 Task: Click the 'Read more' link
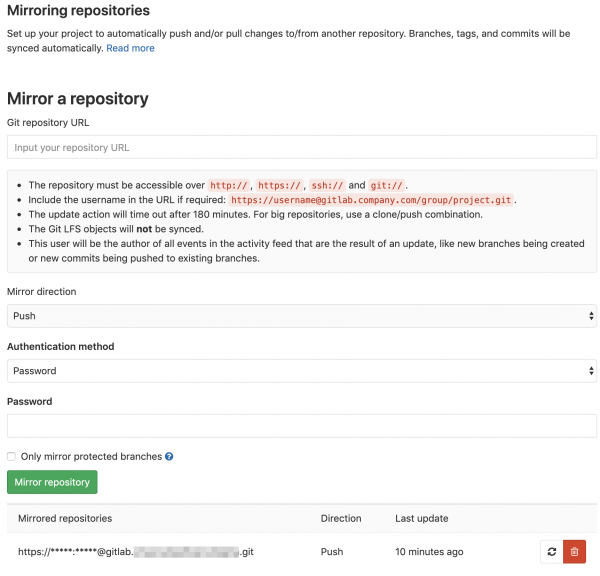[x=131, y=48]
